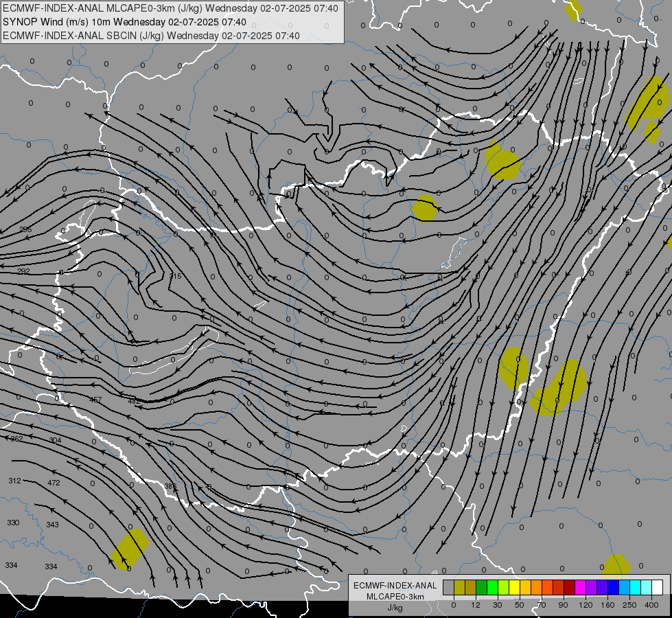Pick the dark green legend swatch after 12

tap(482, 587)
